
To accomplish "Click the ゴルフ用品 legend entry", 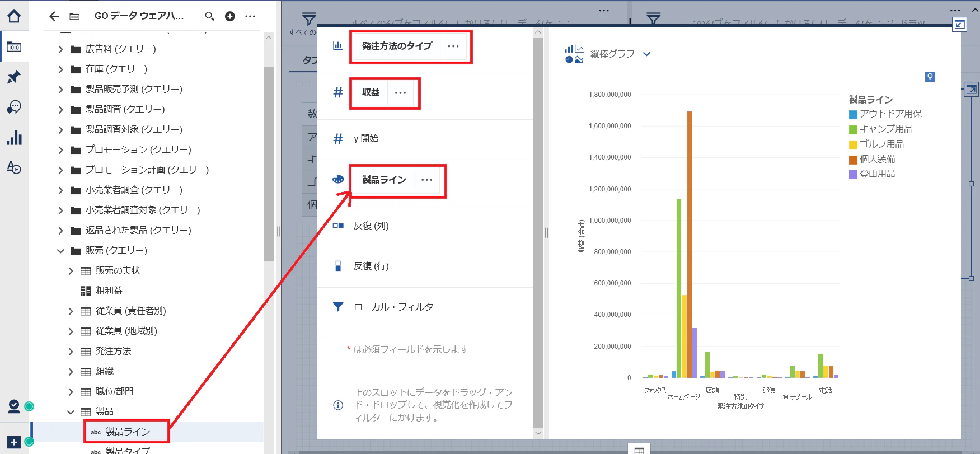I will pos(876,144).
